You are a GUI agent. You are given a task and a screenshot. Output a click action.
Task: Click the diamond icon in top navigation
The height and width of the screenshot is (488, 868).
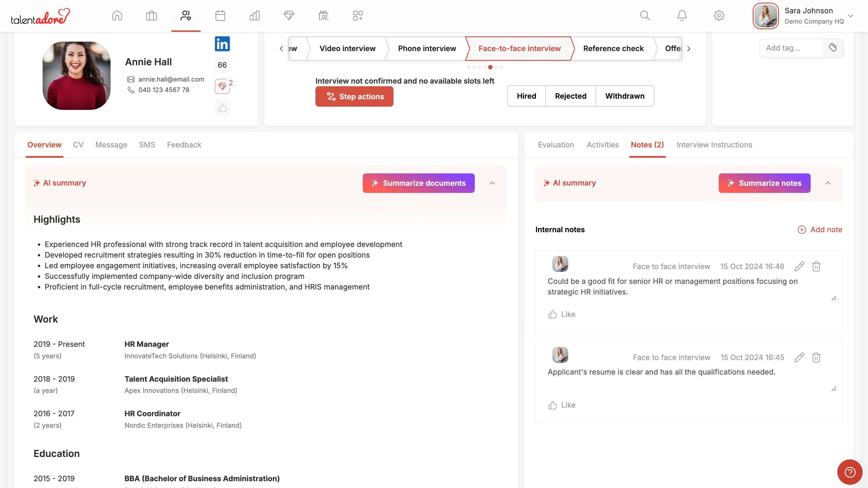pyautogui.click(x=289, y=15)
